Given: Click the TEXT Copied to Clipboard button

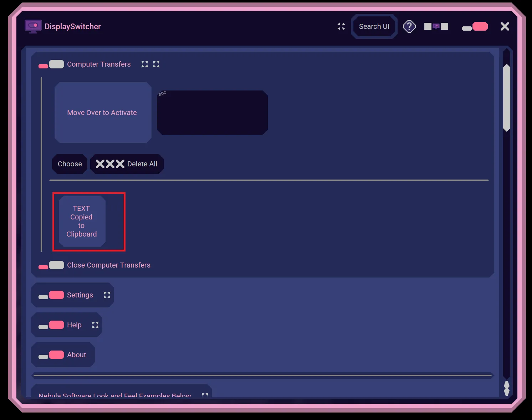Looking at the screenshot, I should (x=82, y=221).
